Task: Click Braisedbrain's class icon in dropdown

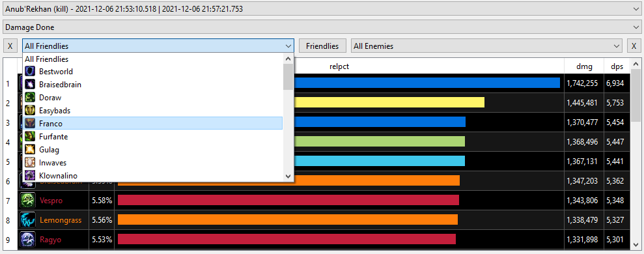Action: pos(30,85)
